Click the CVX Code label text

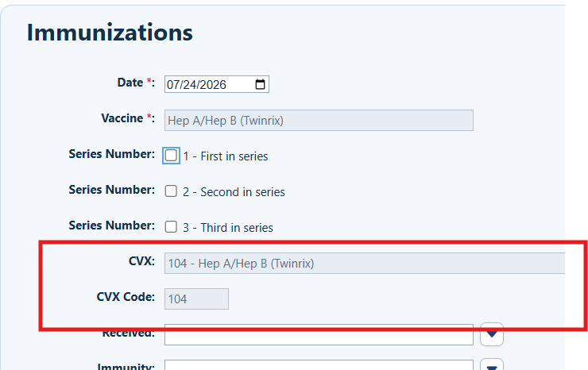[126, 297]
